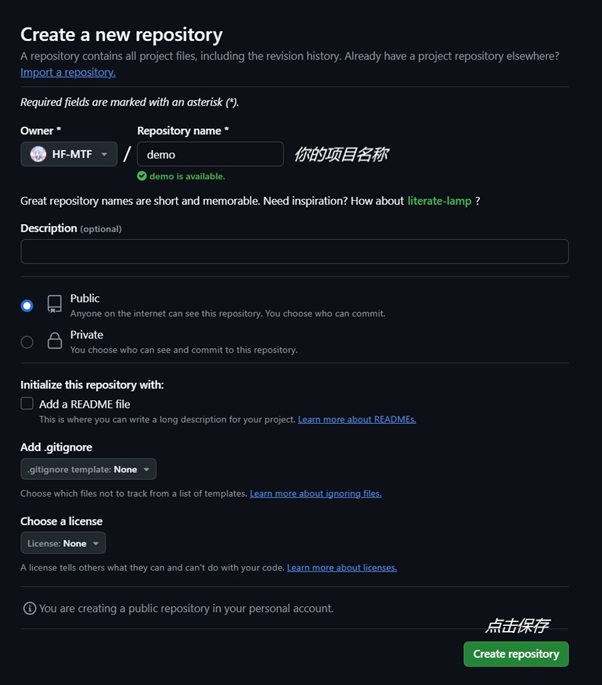
Task: Follow the Learn more about READMEs link
Action: [x=357, y=419]
